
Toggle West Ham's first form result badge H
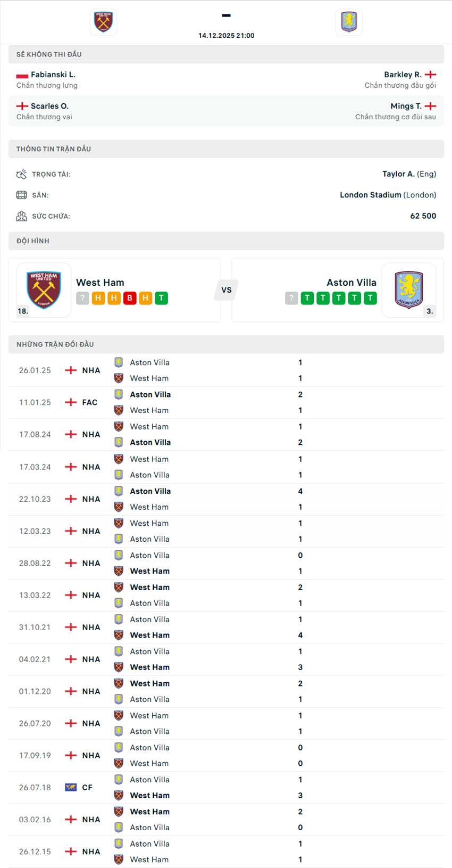pos(98,298)
